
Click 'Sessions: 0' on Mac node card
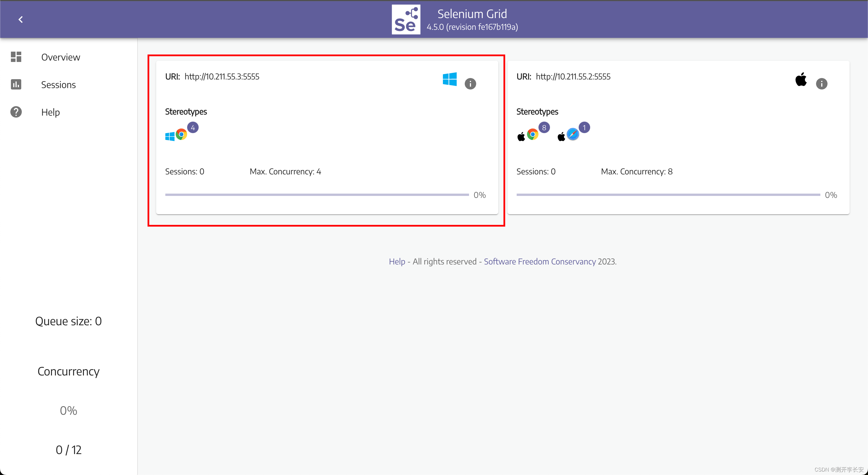coord(536,172)
